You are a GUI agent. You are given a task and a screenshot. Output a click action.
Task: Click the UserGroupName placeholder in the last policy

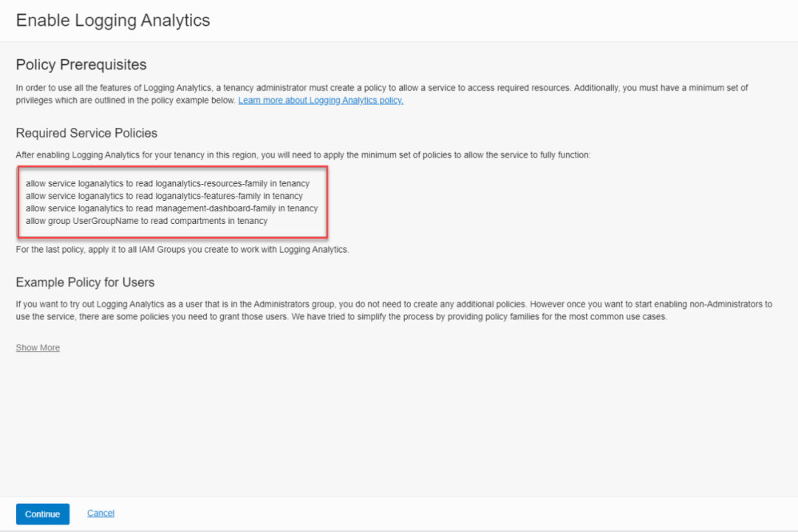pyautogui.click(x=103, y=221)
